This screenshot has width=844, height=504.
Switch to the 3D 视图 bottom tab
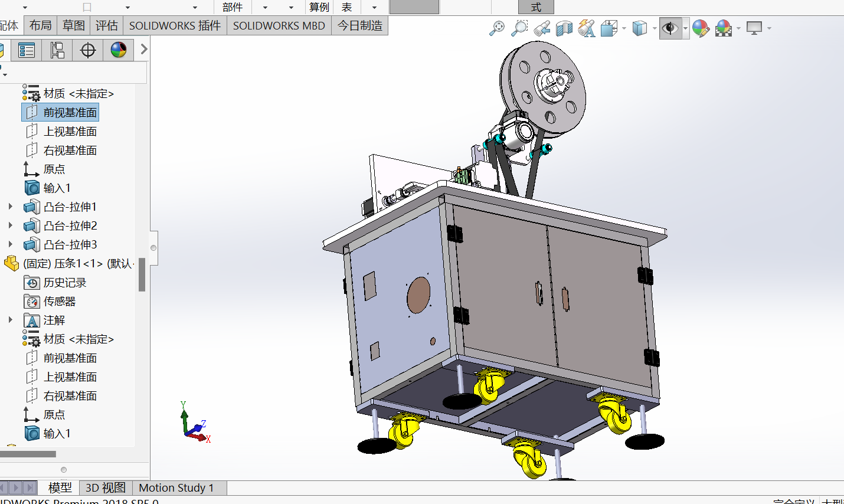[106, 487]
